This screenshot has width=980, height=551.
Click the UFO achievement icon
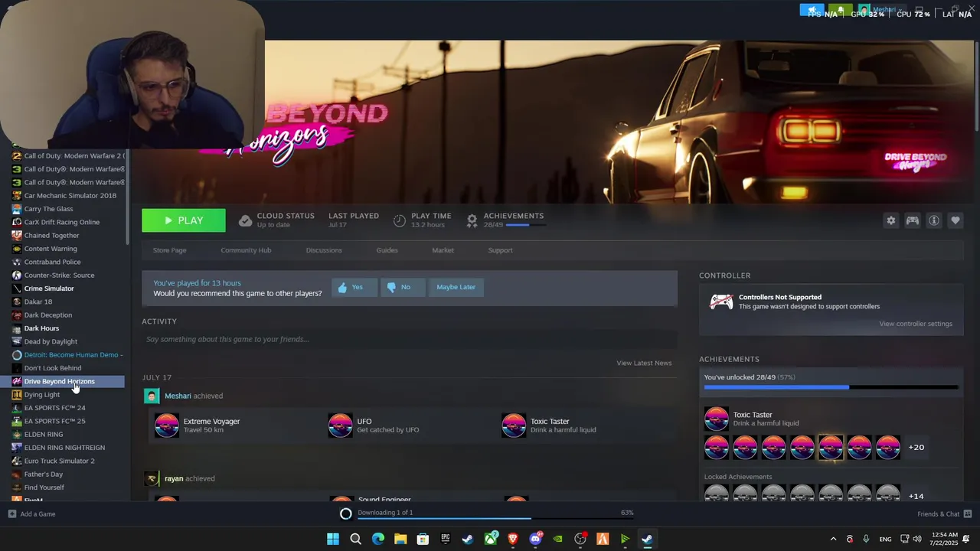point(340,425)
